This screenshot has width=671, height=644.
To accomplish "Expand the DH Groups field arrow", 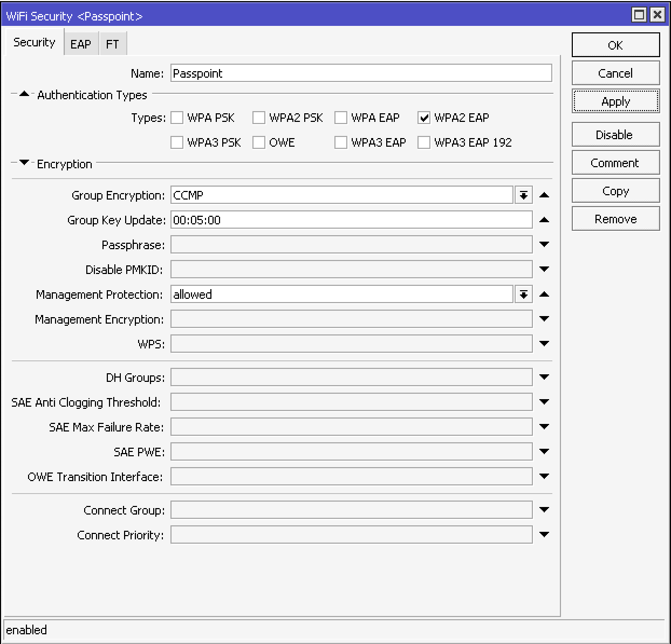I will click(544, 378).
